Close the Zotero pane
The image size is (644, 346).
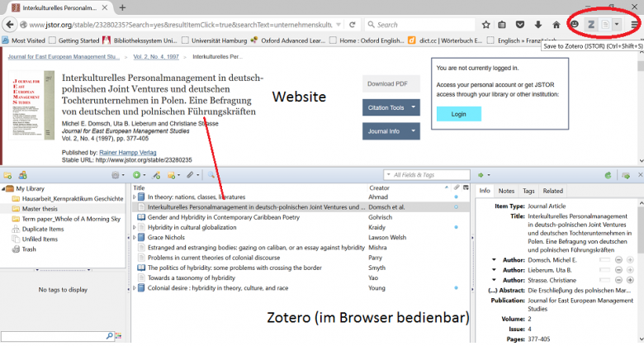pos(640,175)
